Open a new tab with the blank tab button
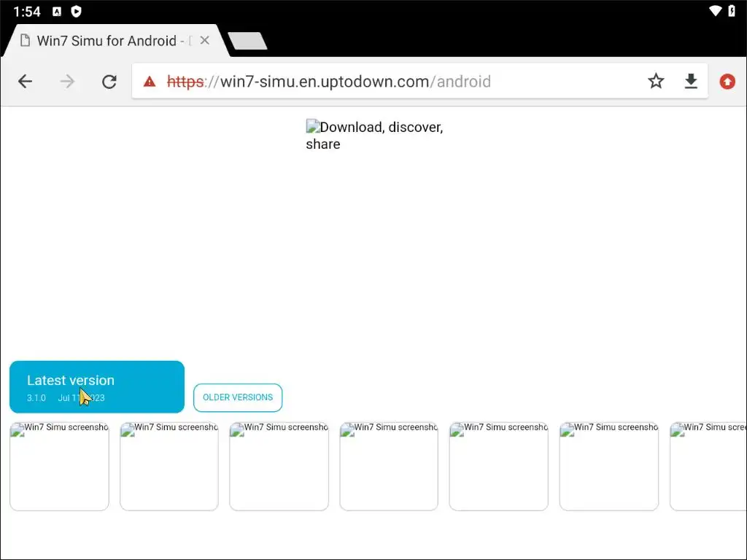Image resolution: width=747 pixels, height=560 pixels. (x=247, y=41)
